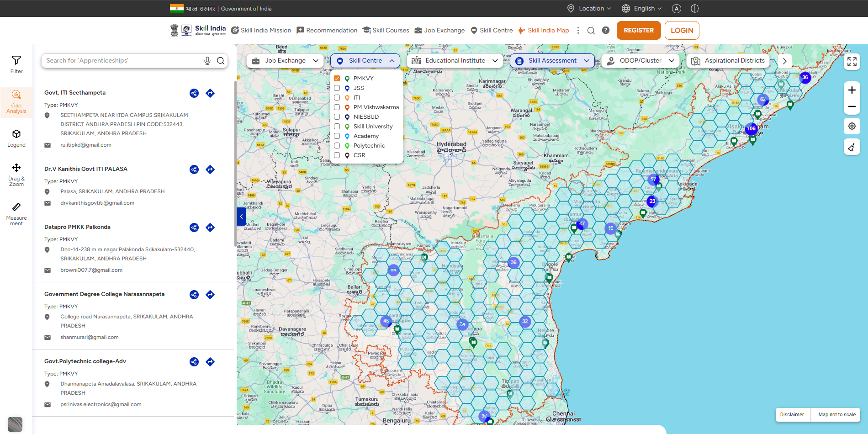Enable the Skill University checkbox
Screen dimensions: 868x434
(337, 127)
